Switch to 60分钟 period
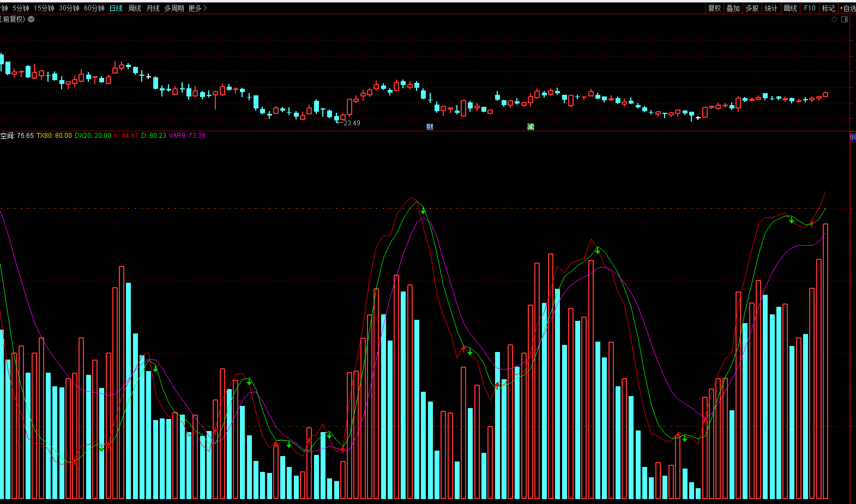 point(94,8)
